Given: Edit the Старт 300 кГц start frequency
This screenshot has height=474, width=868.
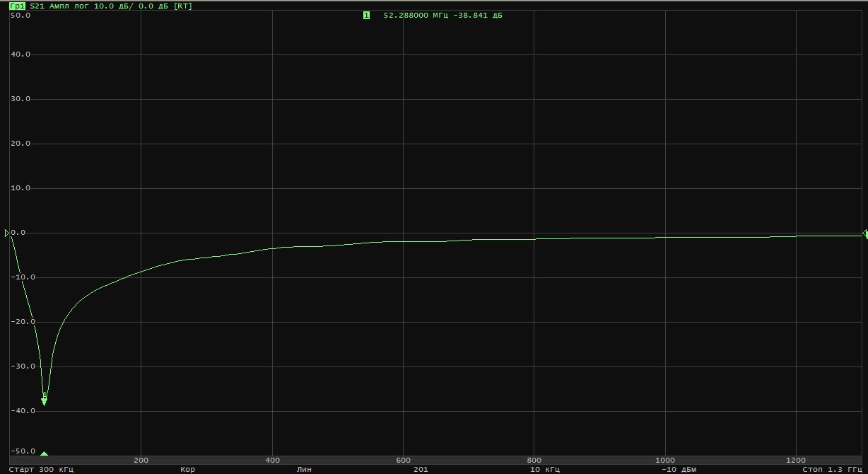Looking at the screenshot, I should click(40, 469).
